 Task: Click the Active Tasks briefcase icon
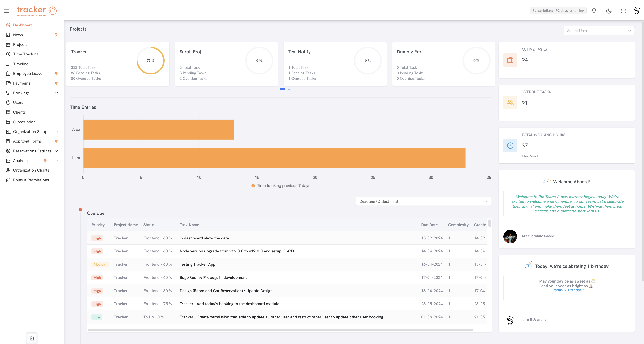510,60
